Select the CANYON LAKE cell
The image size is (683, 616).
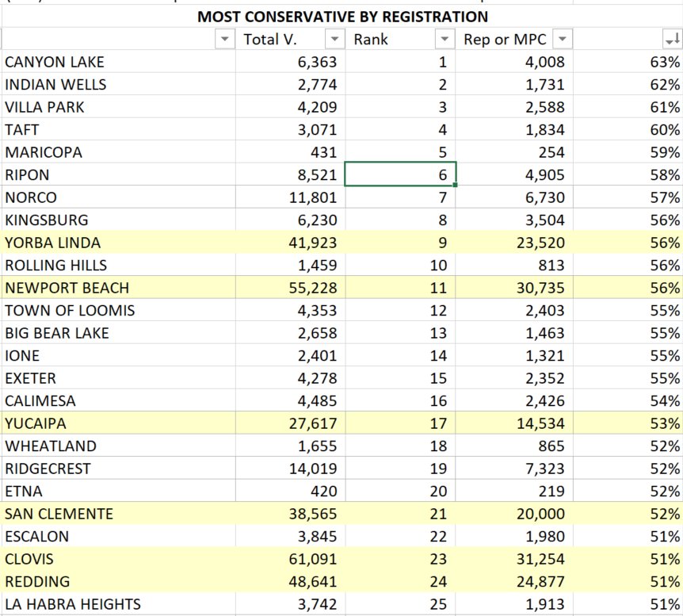click(119, 62)
